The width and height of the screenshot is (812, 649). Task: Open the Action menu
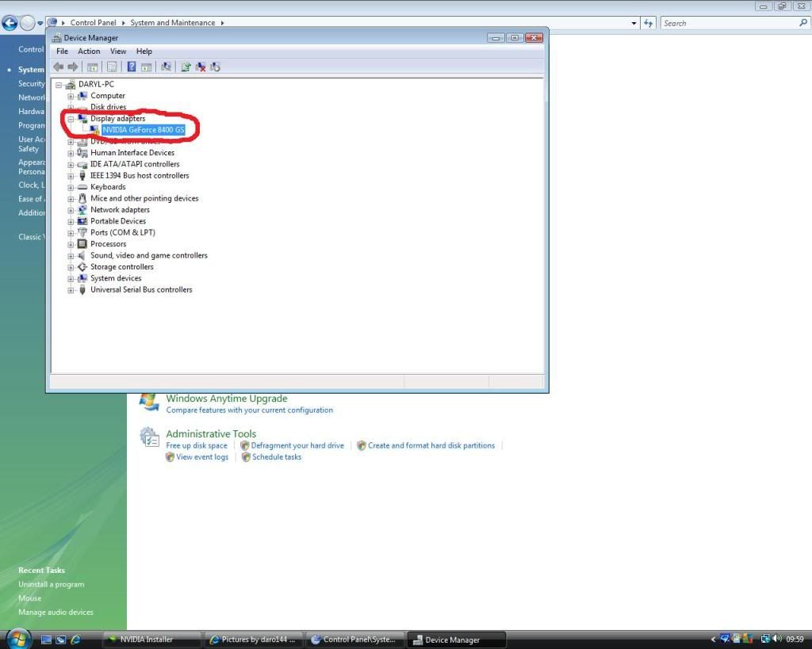pyautogui.click(x=89, y=52)
